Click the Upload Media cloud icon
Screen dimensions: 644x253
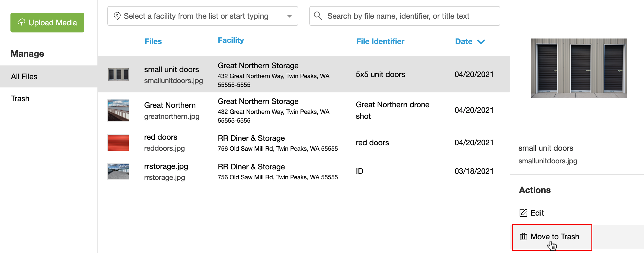pyautogui.click(x=21, y=22)
